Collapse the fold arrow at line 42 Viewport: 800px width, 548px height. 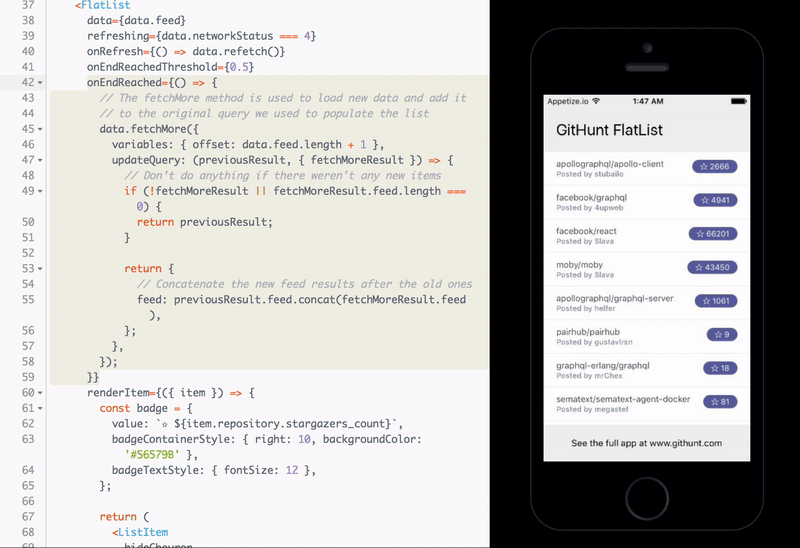40,83
